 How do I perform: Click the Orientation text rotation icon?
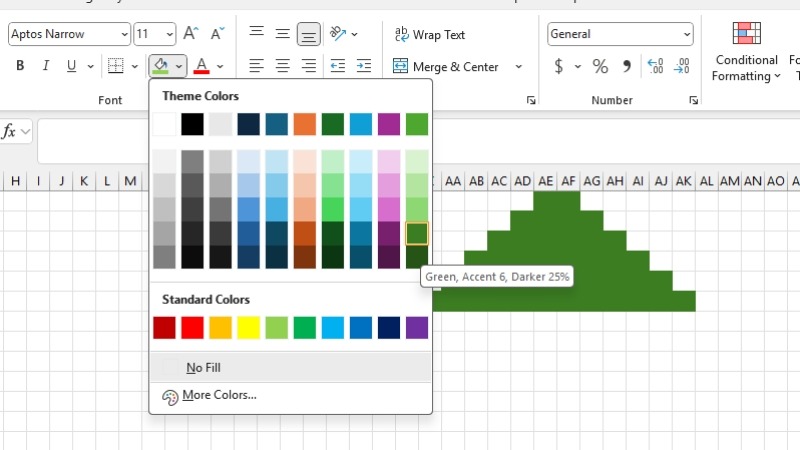(338, 34)
